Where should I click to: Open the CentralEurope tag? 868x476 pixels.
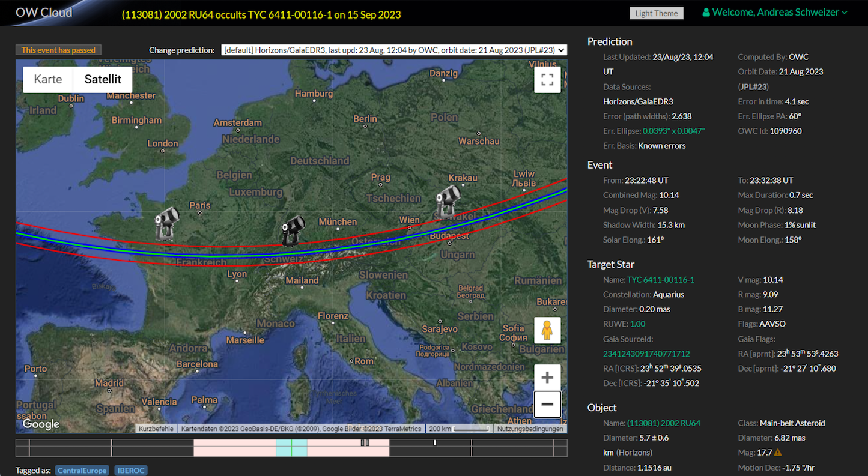click(x=82, y=471)
